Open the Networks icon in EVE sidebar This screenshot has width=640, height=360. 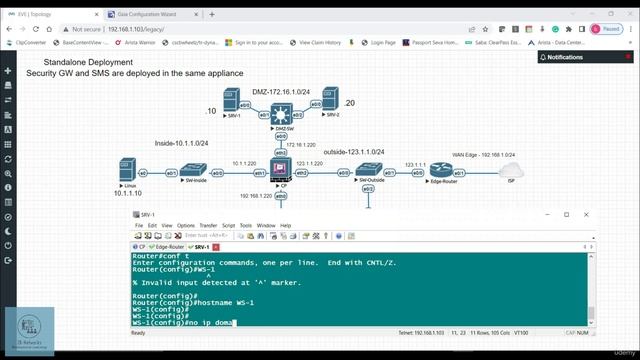click(8, 100)
